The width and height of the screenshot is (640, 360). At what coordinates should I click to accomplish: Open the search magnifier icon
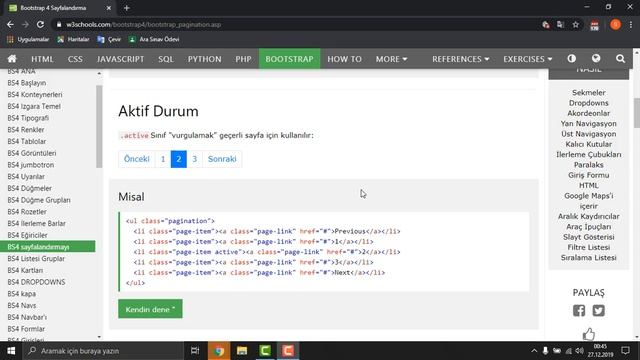tap(620, 59)
